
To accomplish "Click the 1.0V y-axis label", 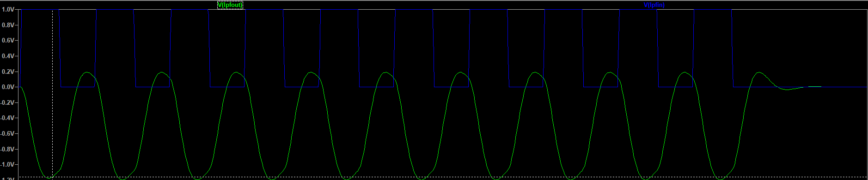I will pyautogui.click(x=8, y=9).
